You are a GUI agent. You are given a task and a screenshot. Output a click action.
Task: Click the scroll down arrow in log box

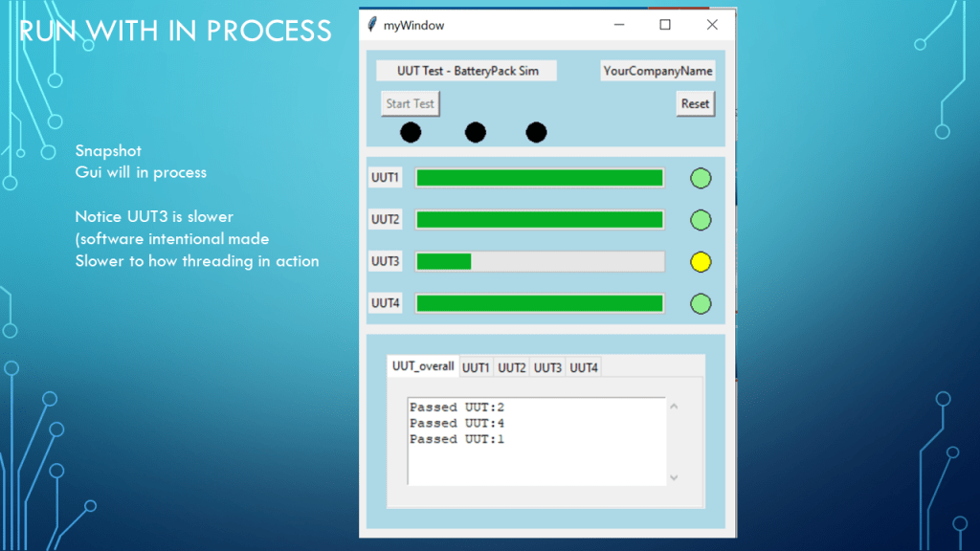pyautogui.click(x=674, y=477)
